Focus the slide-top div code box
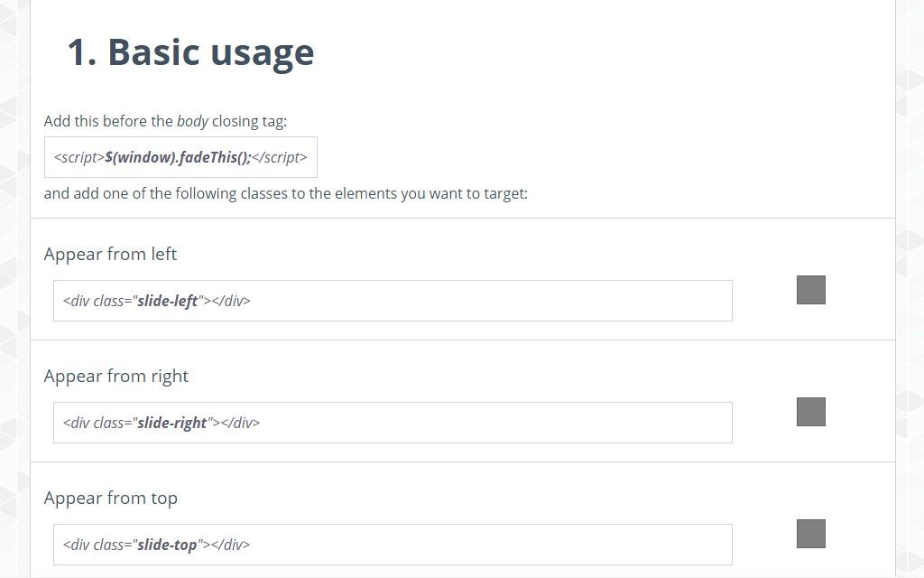The height and width of the screenshot is (578, 924). (393, 545)
